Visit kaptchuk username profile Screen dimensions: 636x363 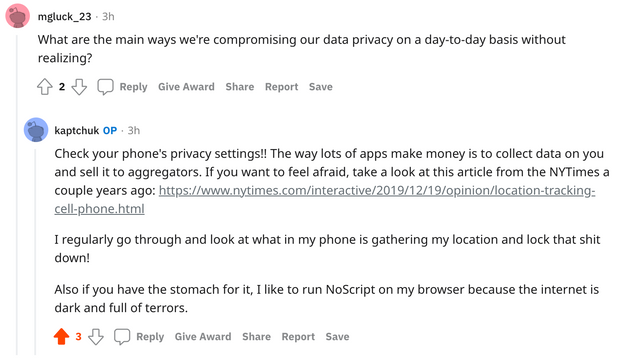(77, 131)
